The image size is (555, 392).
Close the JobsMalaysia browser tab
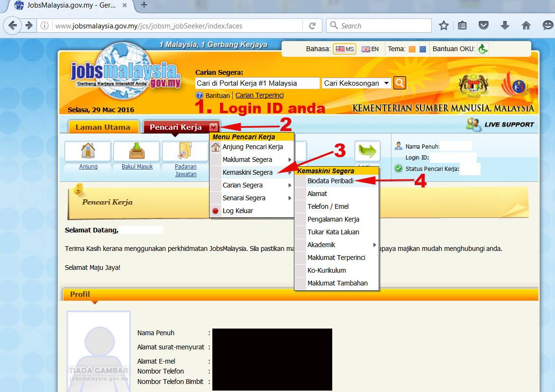click(125, 5)
